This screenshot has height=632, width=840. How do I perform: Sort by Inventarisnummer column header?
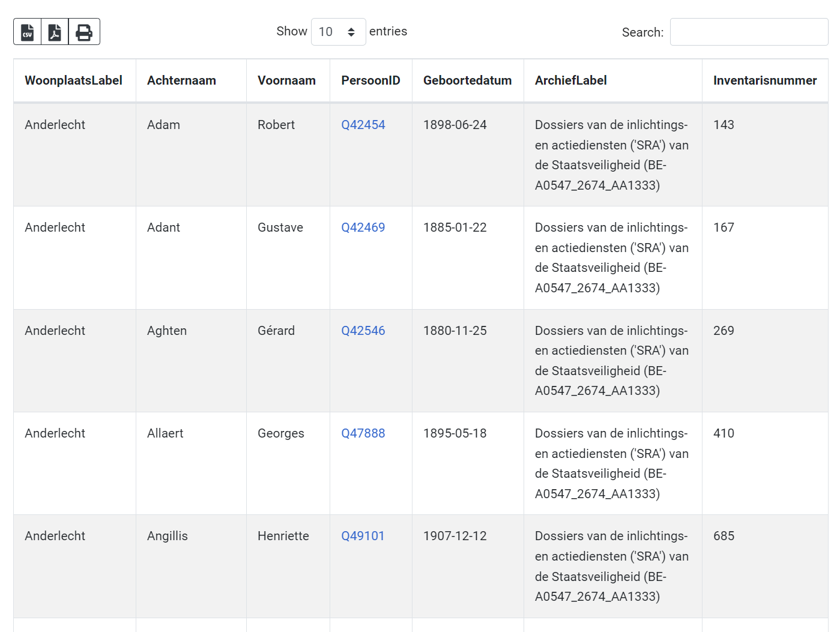tap(765, 80)
